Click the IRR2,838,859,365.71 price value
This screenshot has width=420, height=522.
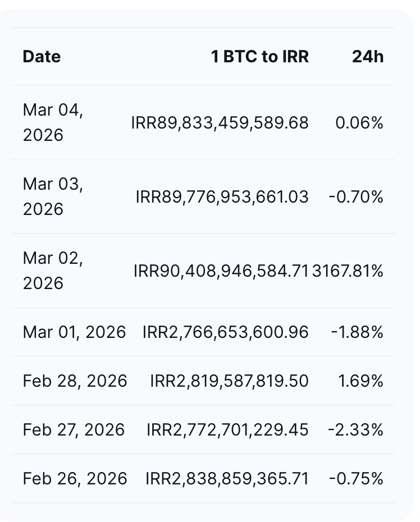227,479
